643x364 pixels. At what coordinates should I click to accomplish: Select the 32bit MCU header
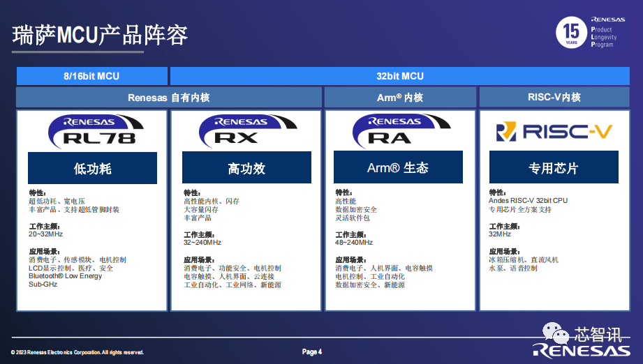[x=400, y=76]
